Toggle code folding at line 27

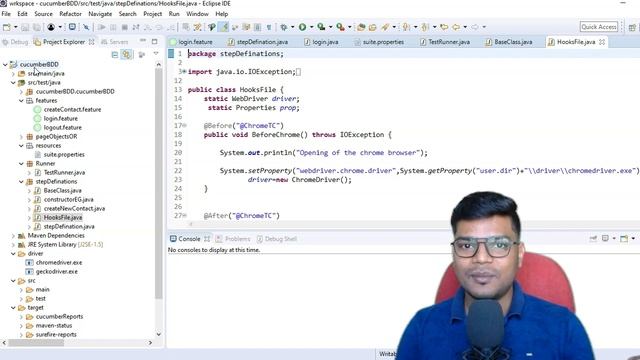(184, 215)
